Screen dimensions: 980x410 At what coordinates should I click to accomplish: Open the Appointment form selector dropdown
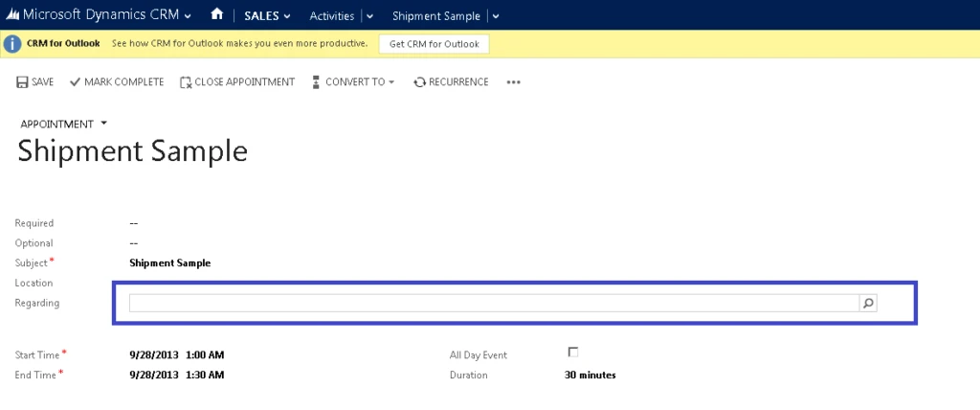point(104,124)
